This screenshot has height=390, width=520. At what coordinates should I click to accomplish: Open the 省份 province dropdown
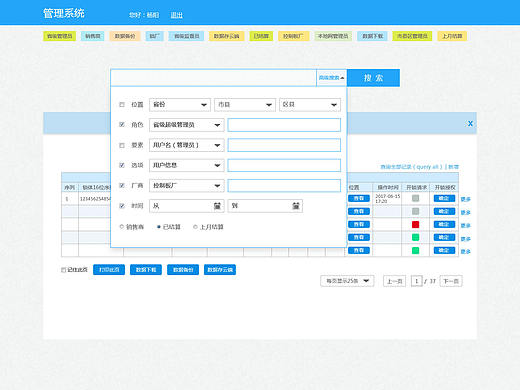coord(180,105)
